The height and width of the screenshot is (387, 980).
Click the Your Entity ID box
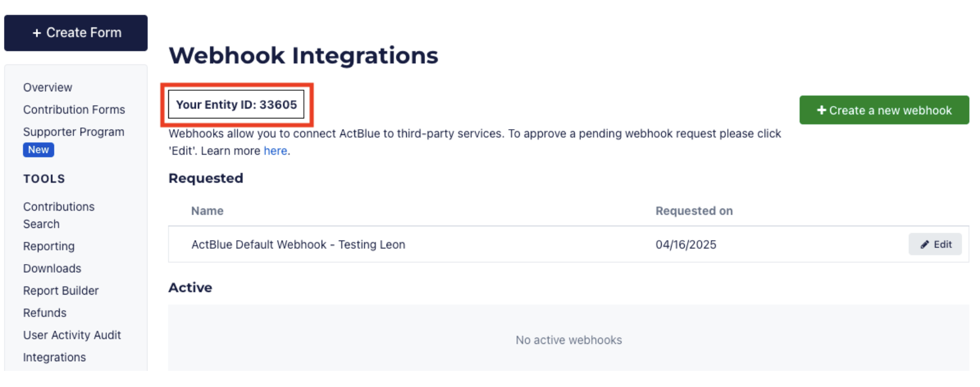(236, 105)
